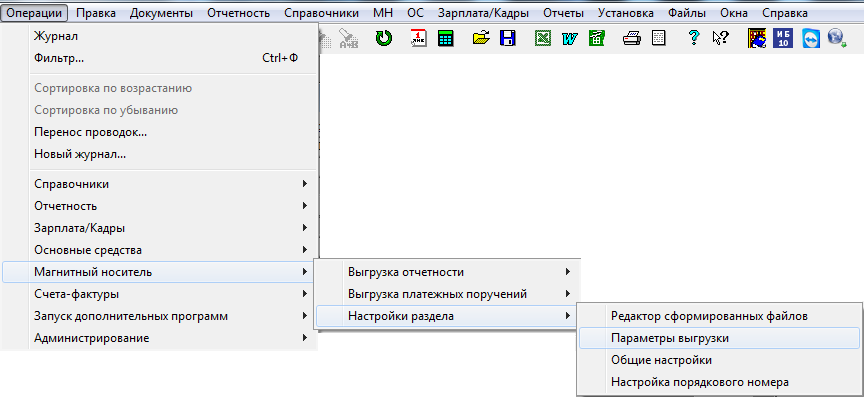
Task: Select the Фильтр... menu entry
Action: (160, 58)
